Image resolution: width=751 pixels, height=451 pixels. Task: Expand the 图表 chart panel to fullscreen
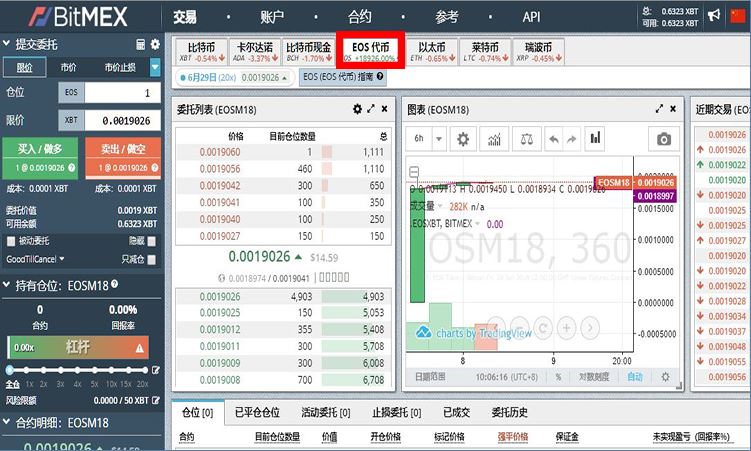coord(660,109)
